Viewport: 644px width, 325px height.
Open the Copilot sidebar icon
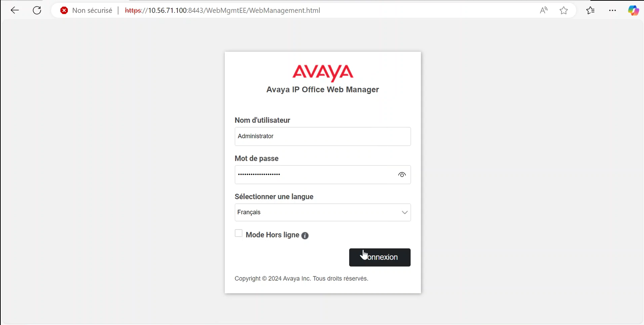pos(633,10)
